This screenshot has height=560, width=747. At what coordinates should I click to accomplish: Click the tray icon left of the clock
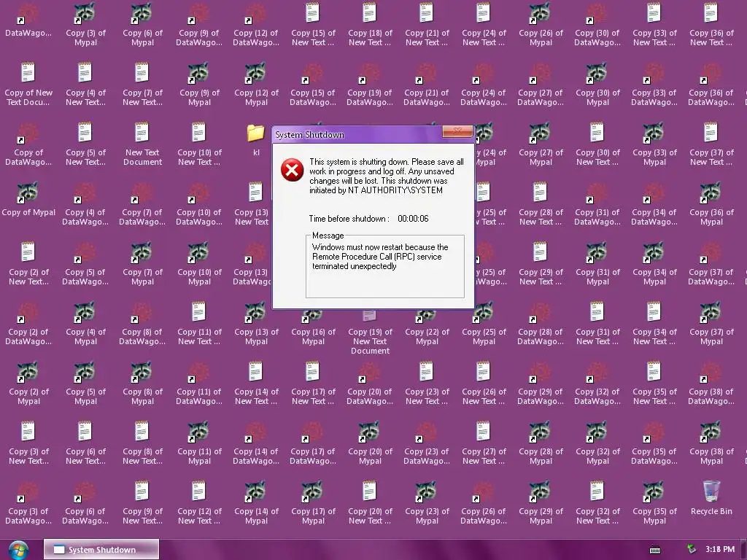click(691, 549)
